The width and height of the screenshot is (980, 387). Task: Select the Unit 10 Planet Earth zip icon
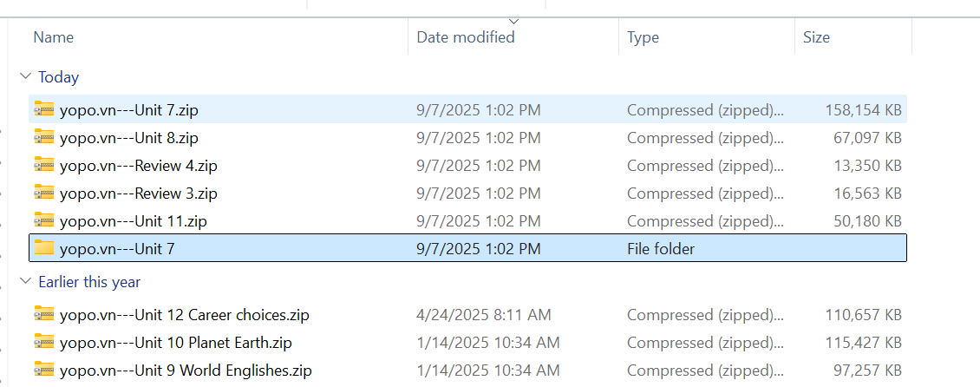44,342
